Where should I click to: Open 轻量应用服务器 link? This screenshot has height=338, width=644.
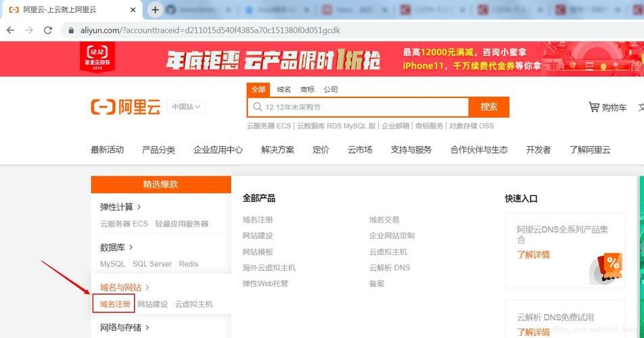pos(181,224)
